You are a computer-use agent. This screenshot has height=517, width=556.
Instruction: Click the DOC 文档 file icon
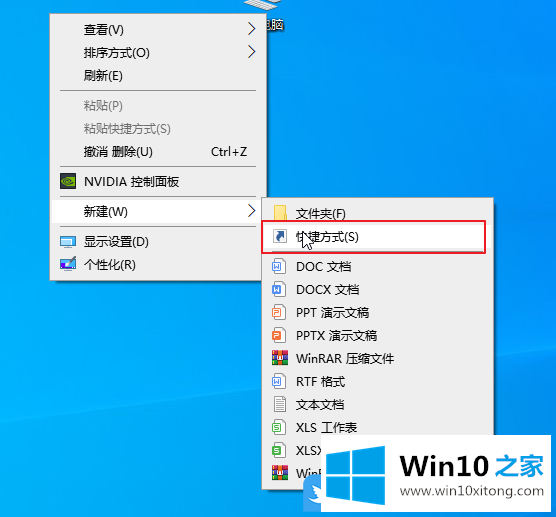[279, 266]
